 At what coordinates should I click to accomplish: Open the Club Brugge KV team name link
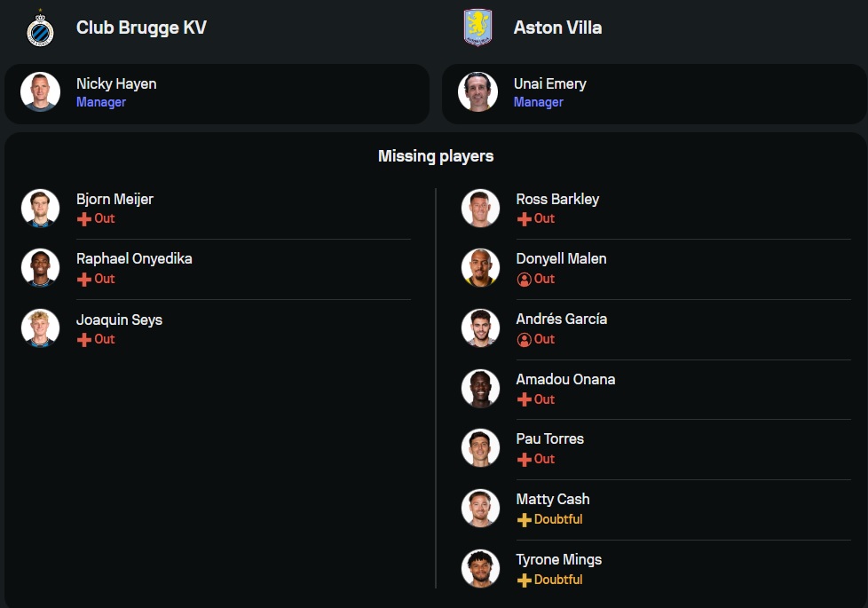tap(141, 28)
